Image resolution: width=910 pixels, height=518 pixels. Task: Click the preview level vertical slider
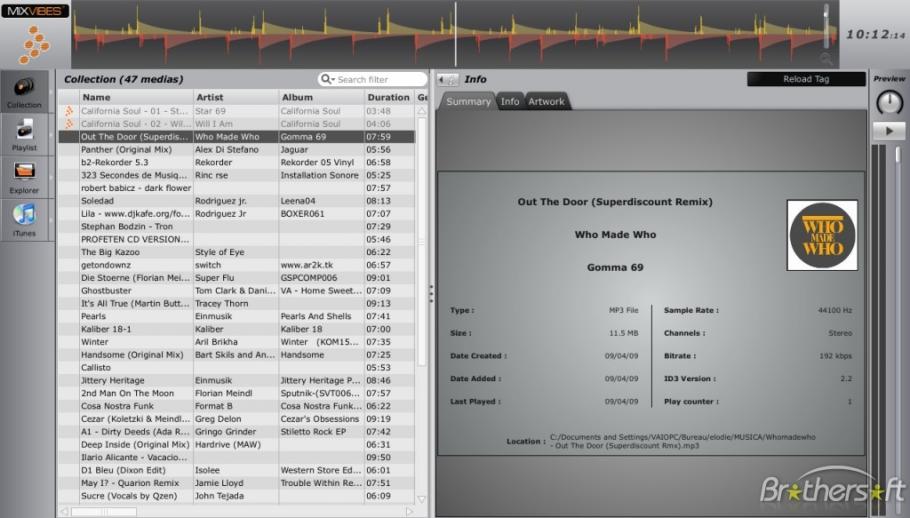click(x=898, y=155)
